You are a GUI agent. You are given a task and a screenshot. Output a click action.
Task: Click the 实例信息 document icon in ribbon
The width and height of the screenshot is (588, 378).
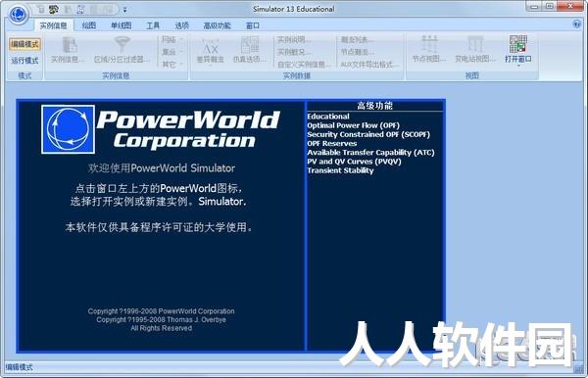point(70,45)
